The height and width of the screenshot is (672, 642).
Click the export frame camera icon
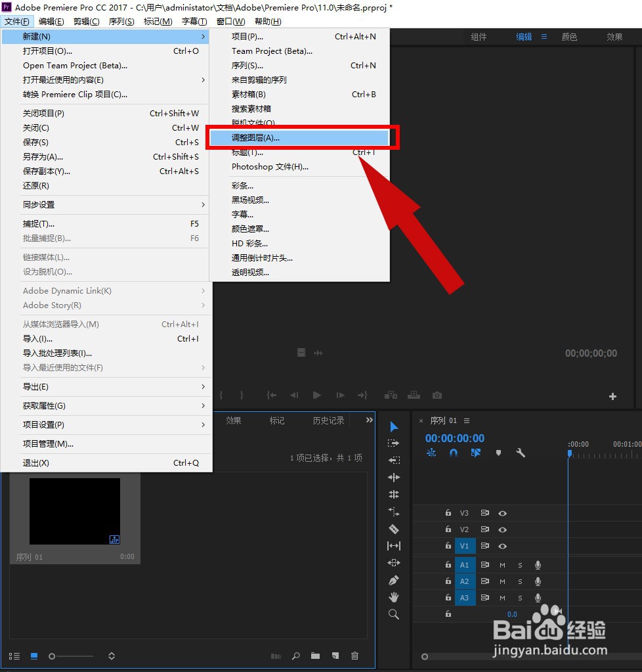point(437,395)
